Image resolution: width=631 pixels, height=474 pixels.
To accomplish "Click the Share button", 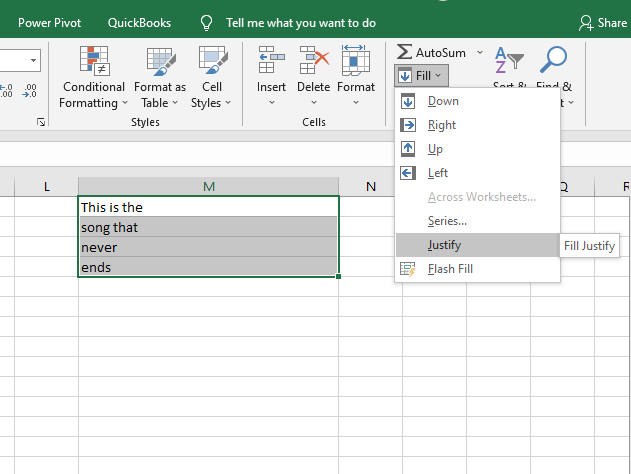I will click(x=603, y=22).
